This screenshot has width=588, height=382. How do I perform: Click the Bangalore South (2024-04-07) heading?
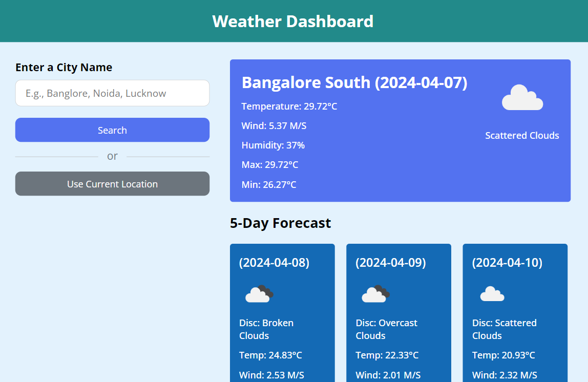click(354, 82)
